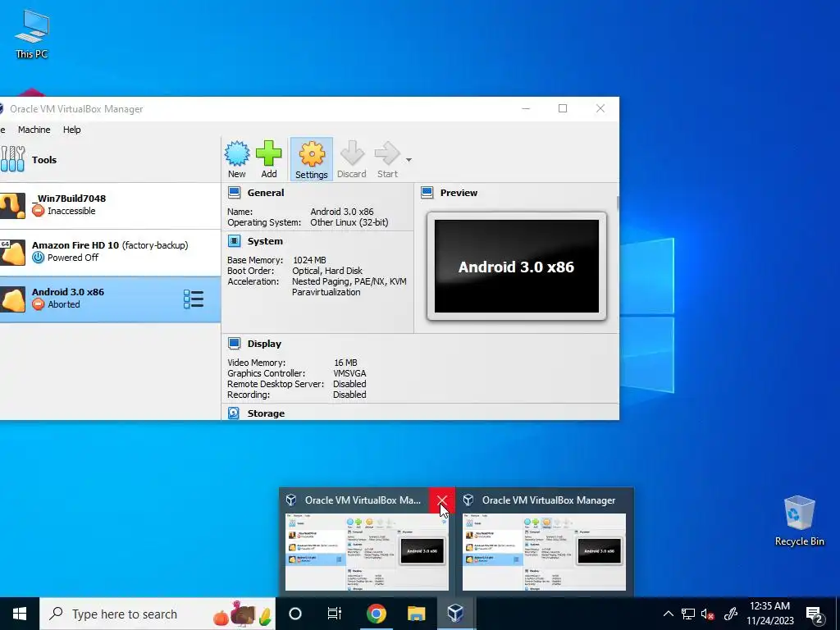The width and height of the screenshot is (840, 630).
Task: Show hidden system tray icons
Action: click(x=668, y=614)
